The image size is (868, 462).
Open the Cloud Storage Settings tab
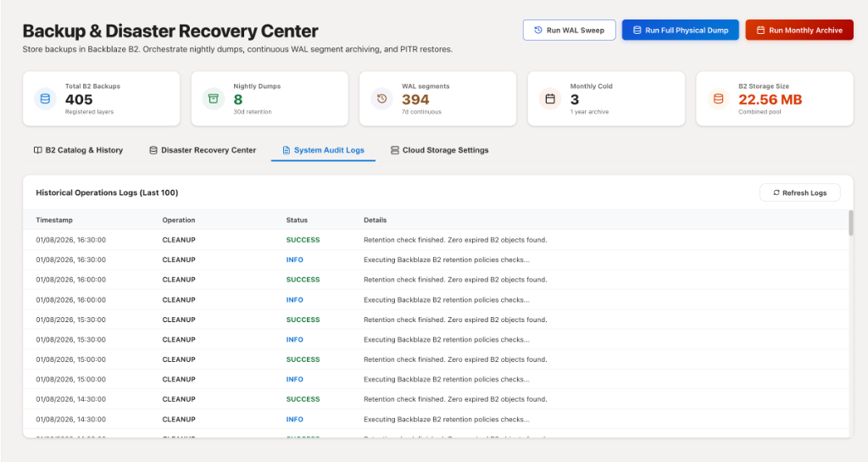440,150
